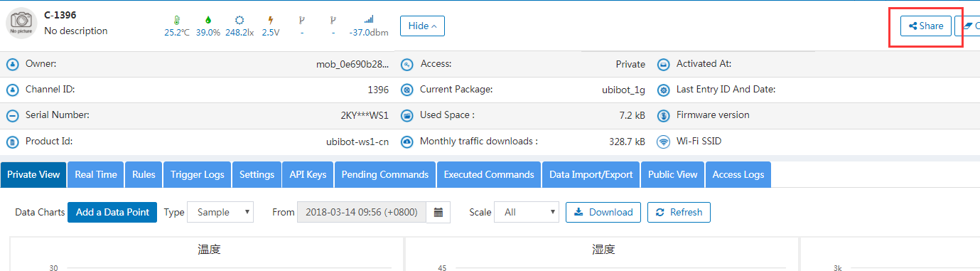
Task: Click the humidity droplet icon
Action: click(208, 20)
